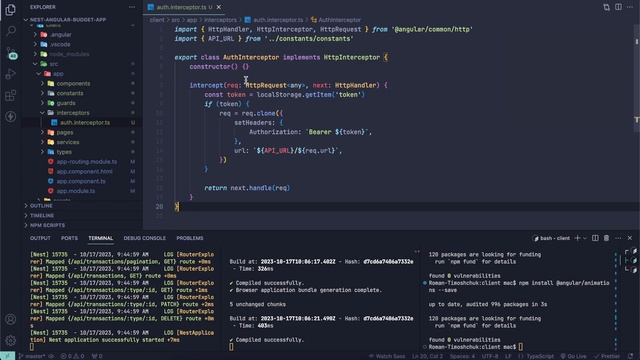The image size is (640, 360).
Task: Click Spaces: 4 indentation setting
Action: point(462,356)
